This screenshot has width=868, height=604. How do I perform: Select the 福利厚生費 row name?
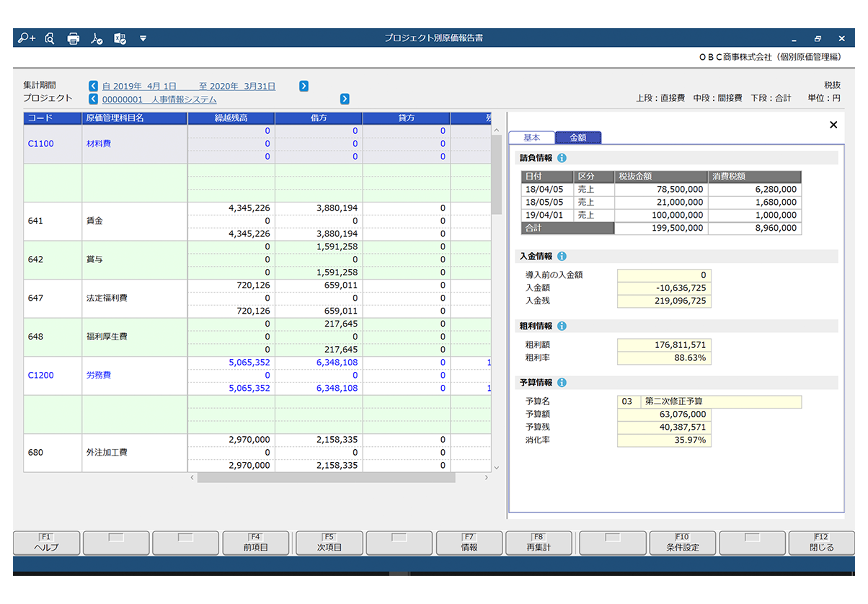[135, 337]
